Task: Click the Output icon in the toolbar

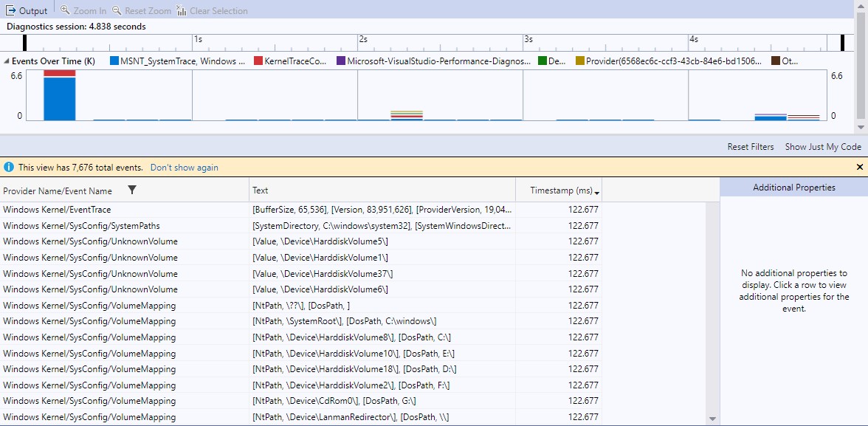Action: [10, 10]
